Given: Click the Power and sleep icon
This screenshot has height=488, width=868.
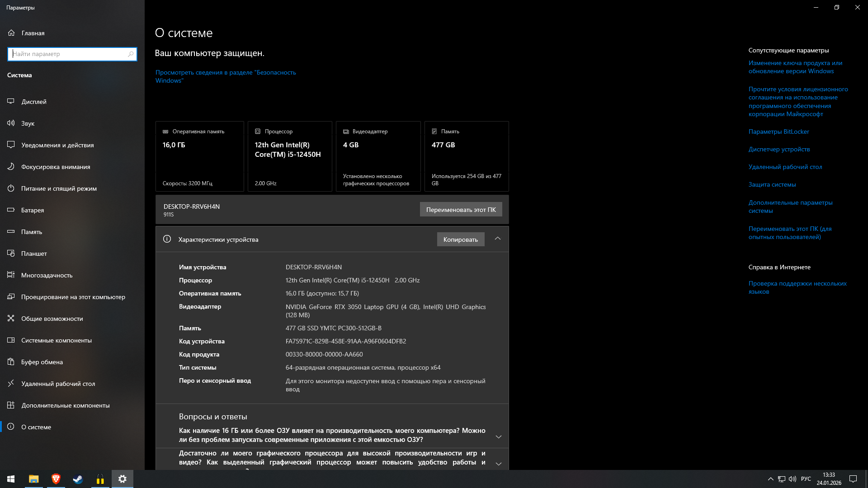Looking at the screenshot, I should pyautogui.click(x=11, y=188).
